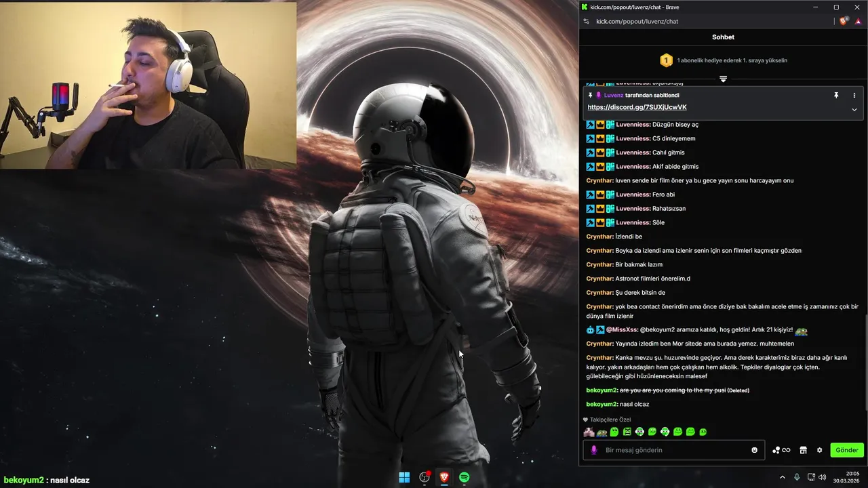Open the emoji picker in message box

point(754,450)
